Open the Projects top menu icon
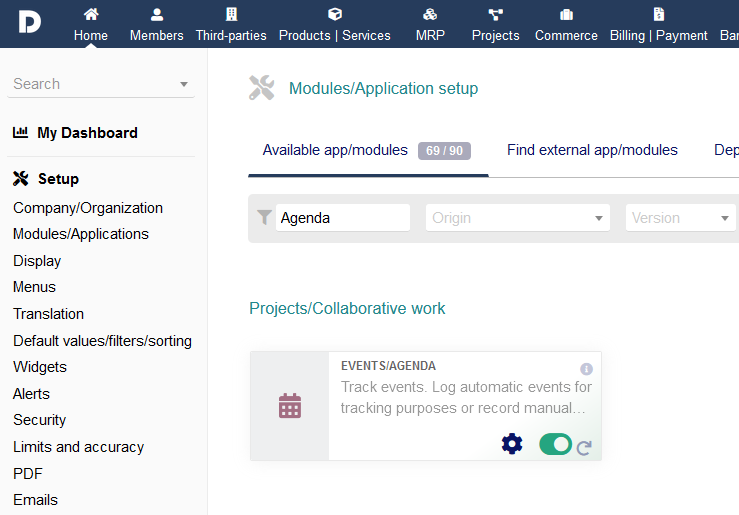Screen dimensions: 739x515 495,14
